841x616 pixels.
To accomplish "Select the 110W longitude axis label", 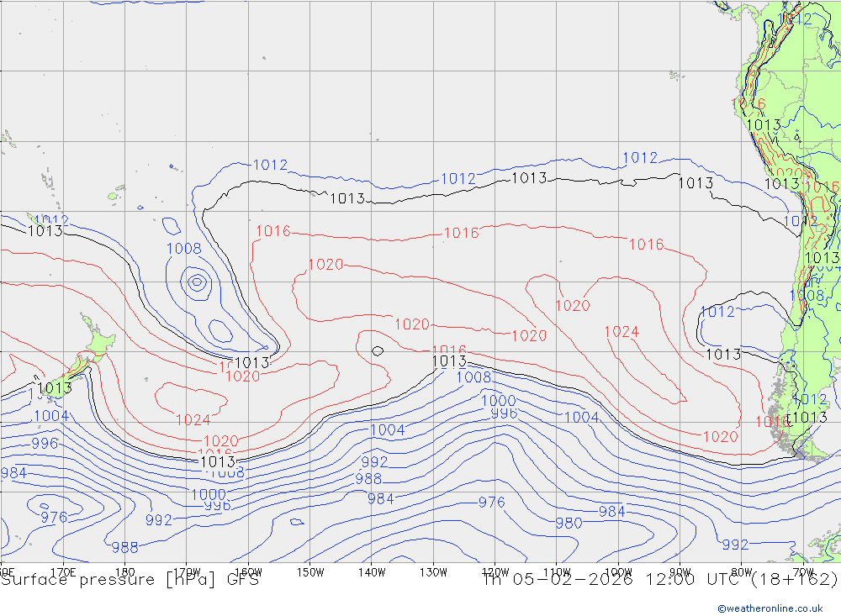I will (557, 572).
